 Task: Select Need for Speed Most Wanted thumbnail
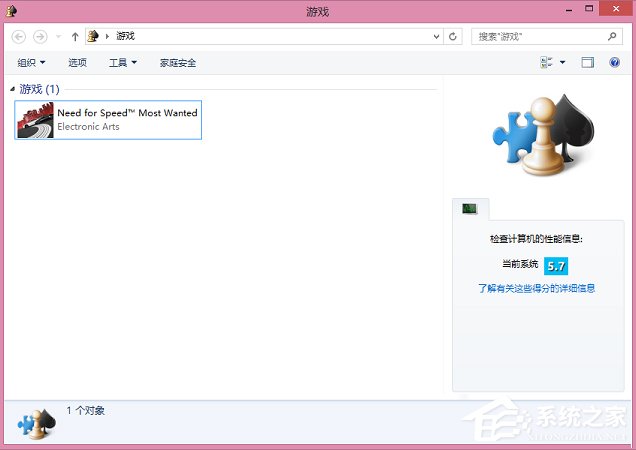coord(35,120)
